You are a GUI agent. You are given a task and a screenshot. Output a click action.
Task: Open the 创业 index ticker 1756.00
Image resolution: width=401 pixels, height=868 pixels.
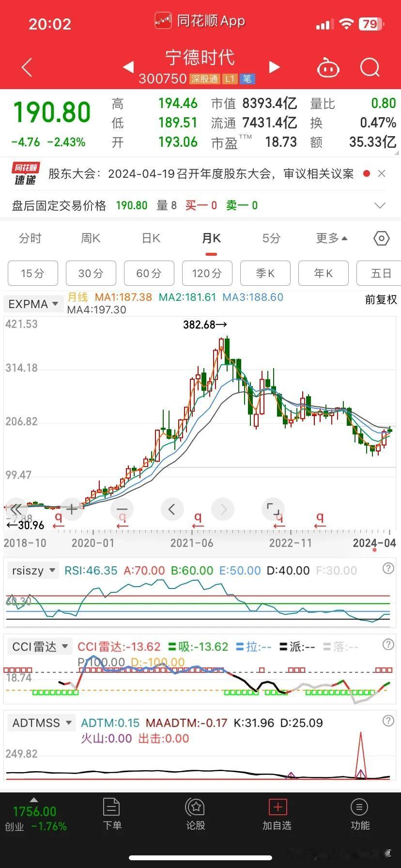[x=35, y=817]
